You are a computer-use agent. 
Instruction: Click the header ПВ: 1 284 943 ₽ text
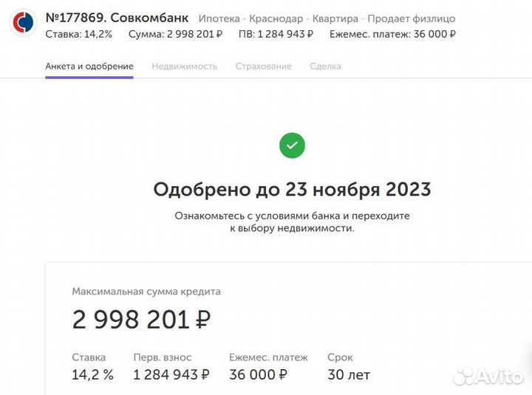[276, 34]
